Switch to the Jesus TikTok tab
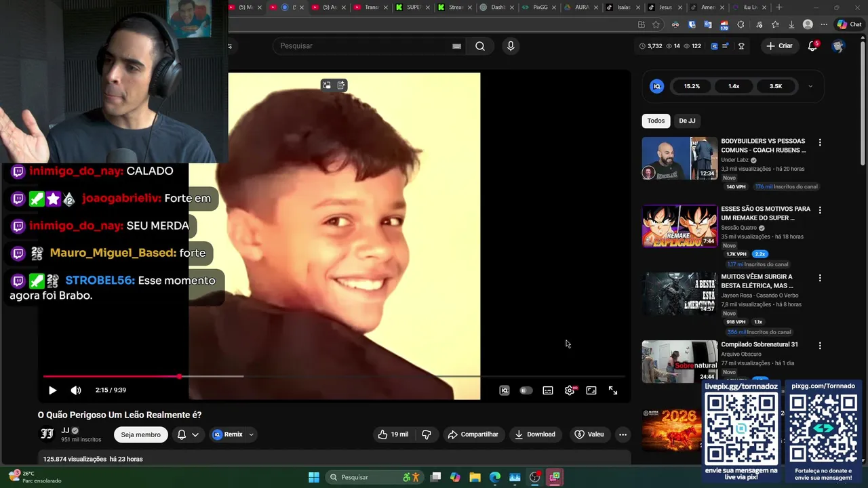Screen dimensions: 868x488 pyautogui.click(x=665, y=7)
